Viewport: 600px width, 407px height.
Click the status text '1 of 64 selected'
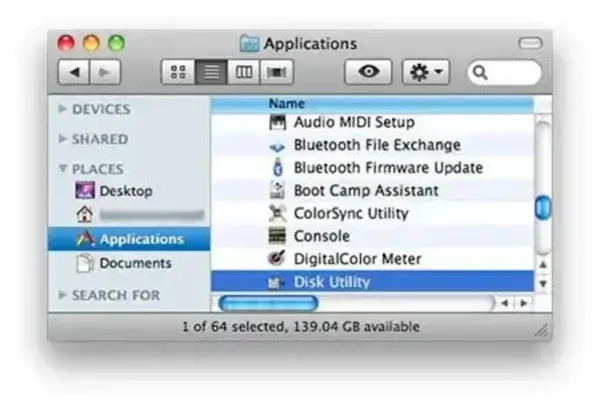coord(233,327)
